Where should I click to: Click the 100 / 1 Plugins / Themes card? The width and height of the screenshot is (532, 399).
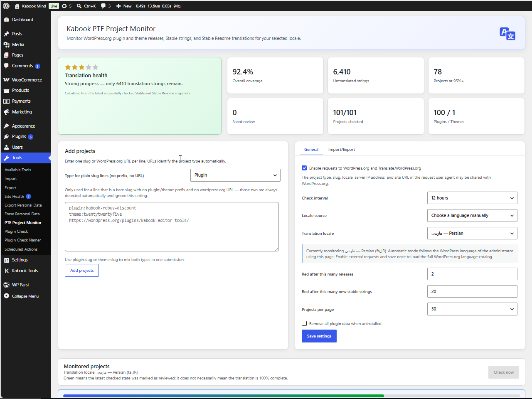pyautogui.click(x=476, y=116)
